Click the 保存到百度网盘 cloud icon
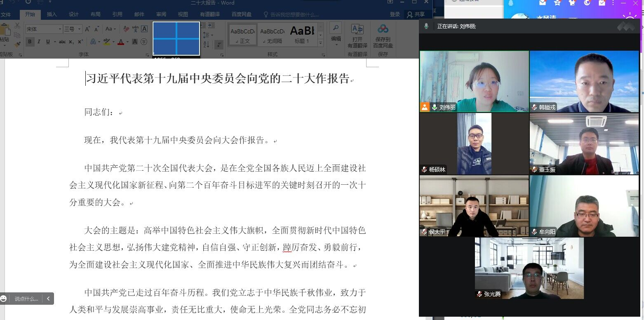Viewport: 644px width, 320px height. coord(383,36)
